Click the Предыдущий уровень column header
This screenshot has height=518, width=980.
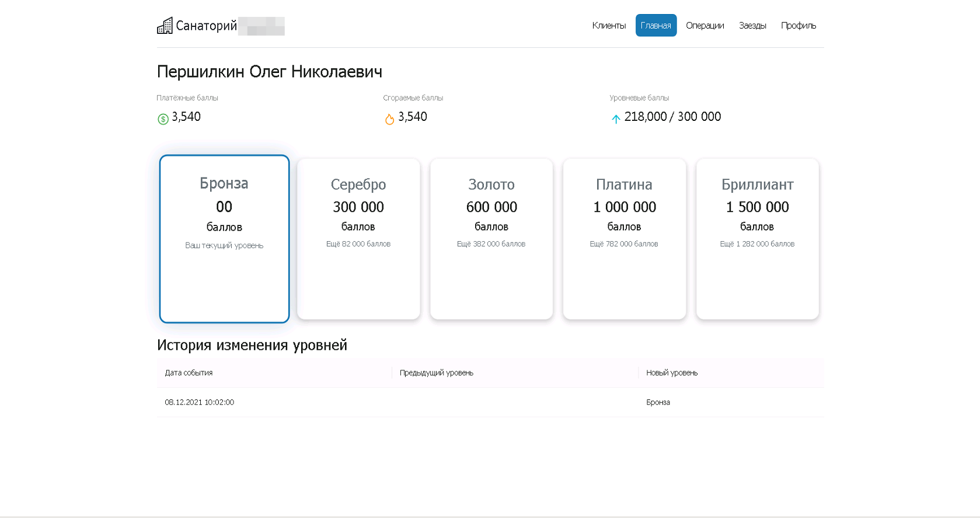(436, 373)
